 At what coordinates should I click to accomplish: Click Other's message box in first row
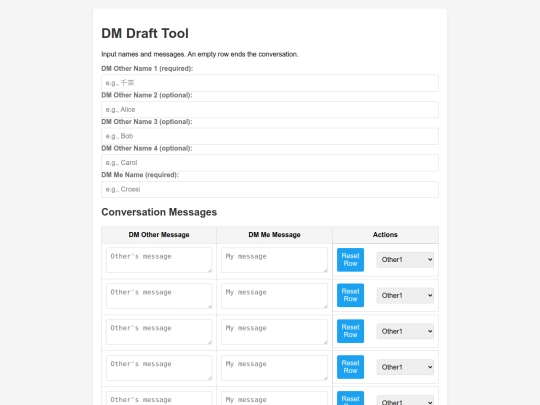click(x=159, y=260)
